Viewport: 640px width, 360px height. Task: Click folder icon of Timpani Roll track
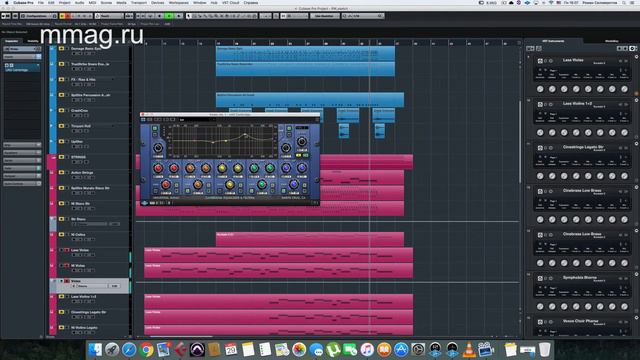click(x=62, y=126)
